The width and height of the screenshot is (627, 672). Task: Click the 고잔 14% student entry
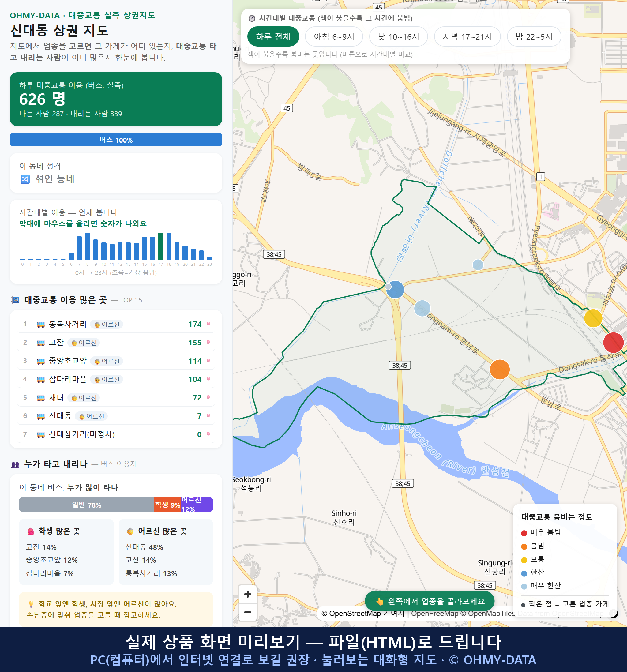click(x=41, y=547)
